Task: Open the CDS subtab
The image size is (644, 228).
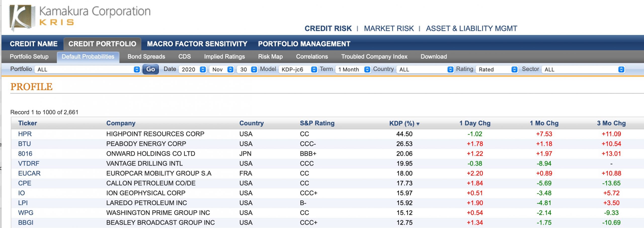Action: [184, 57]
